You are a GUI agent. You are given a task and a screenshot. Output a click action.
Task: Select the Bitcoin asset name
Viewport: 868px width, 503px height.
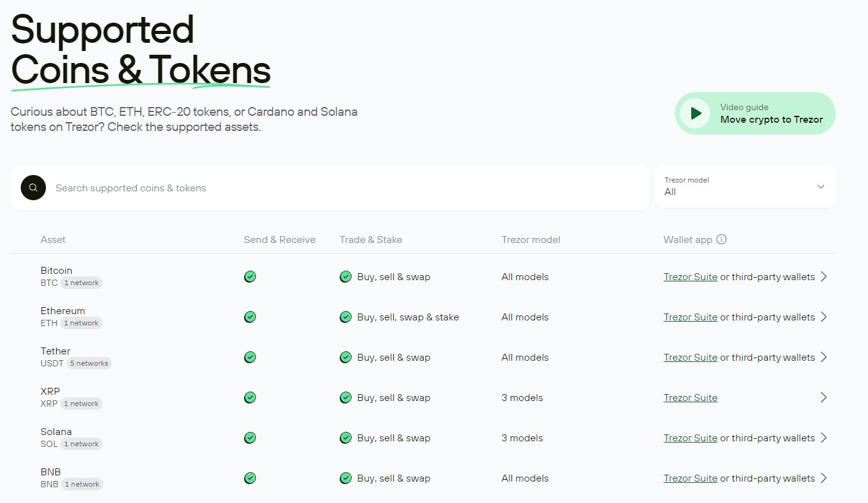pyautogui.click(x=57, y=271)
